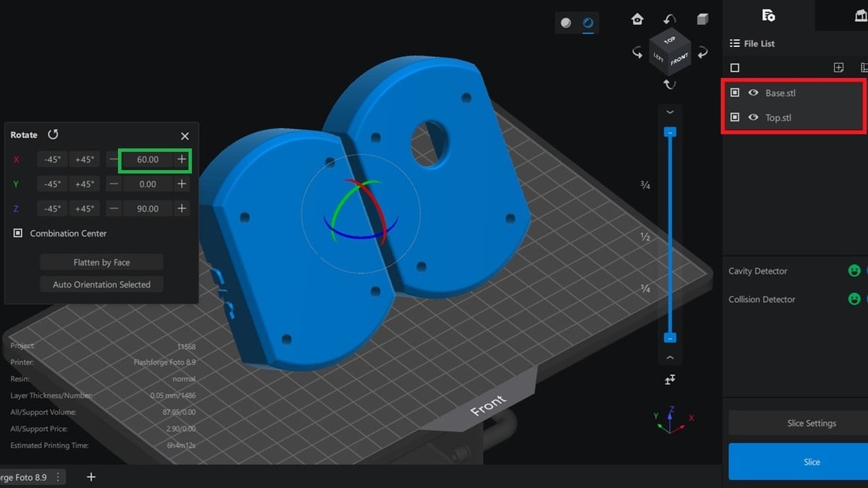Click the File List header icon
The height and width of the screenshot is (488, 868).
[734, 43]
